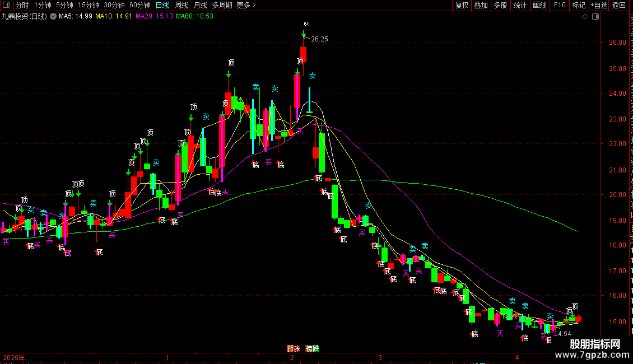Click the diamond marker icon
Screen dimensions: 633x364
(x=585, y=17)
